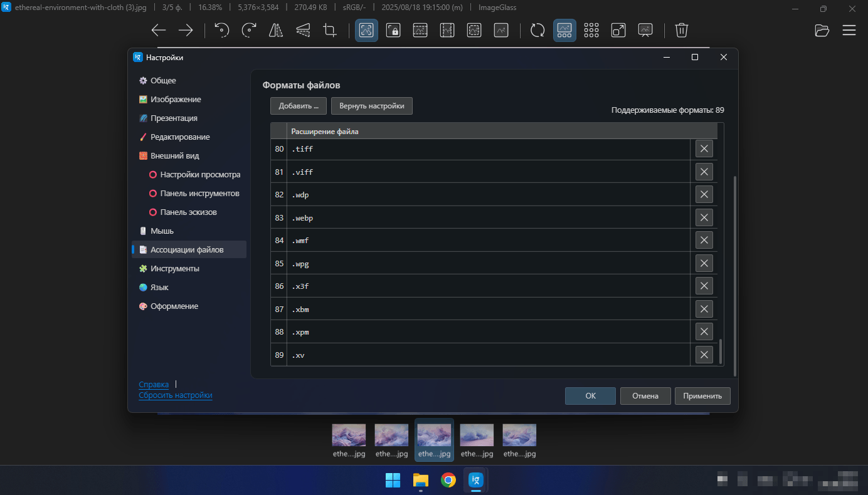Select the .xv extension cell
The height and width of the screenshot is (495, 868).
point(489,355)
